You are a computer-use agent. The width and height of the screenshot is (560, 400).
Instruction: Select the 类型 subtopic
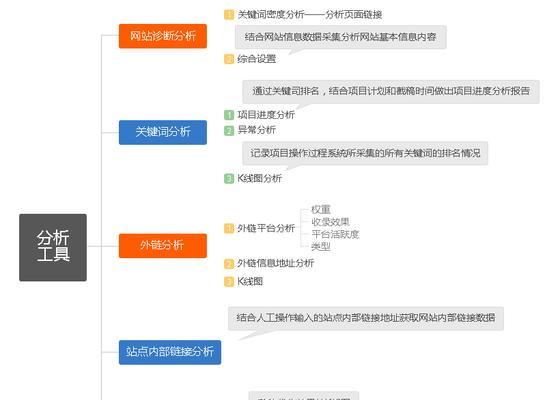coord(321,246)
